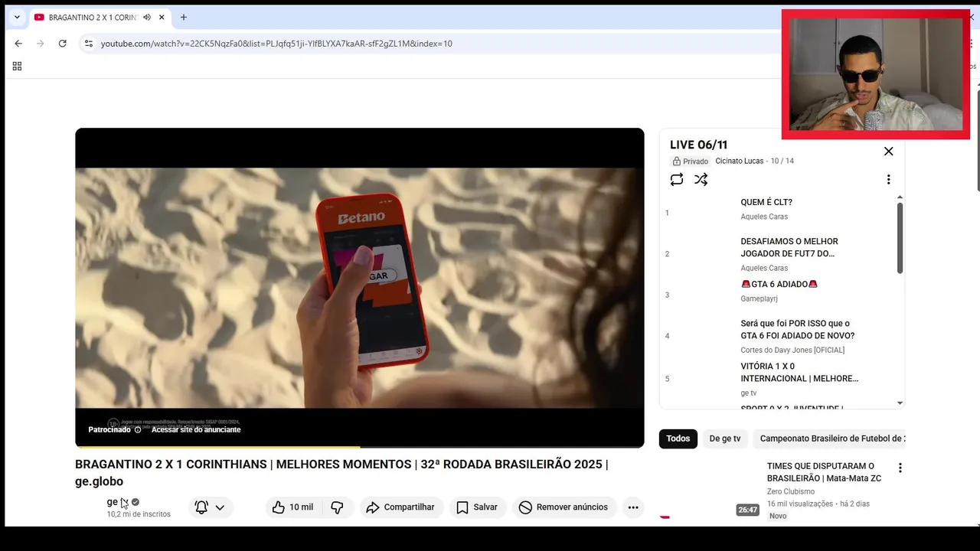Viewport: 980px width, 551px height.
Task: Click the Patrocinado info icon
Action: point(138,429)
